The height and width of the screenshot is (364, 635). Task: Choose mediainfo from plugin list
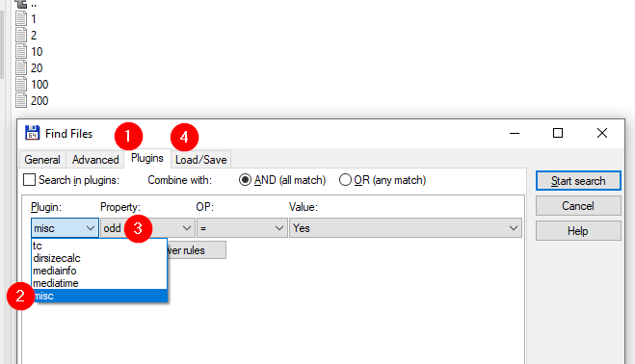(x=99, y=271)
